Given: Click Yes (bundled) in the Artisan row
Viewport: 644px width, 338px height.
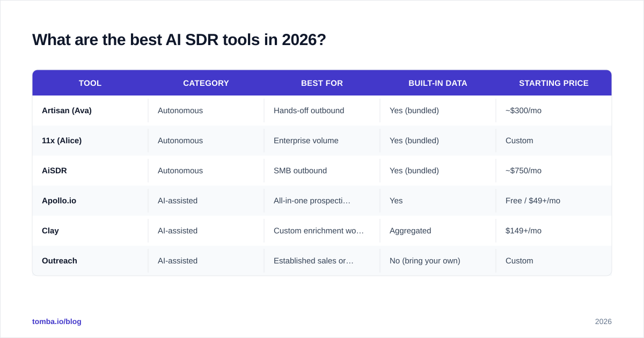Looking at the screenshot, I should 414,111.
